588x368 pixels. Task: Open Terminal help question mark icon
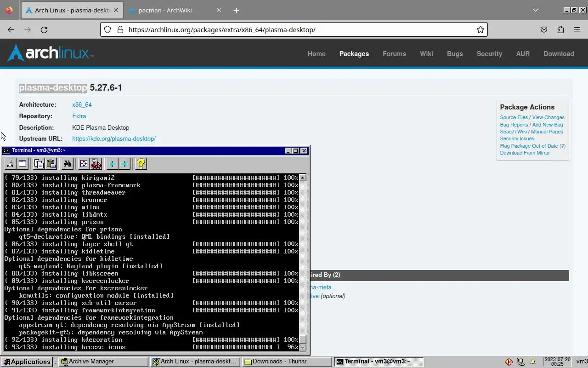(x=141, y=164)
